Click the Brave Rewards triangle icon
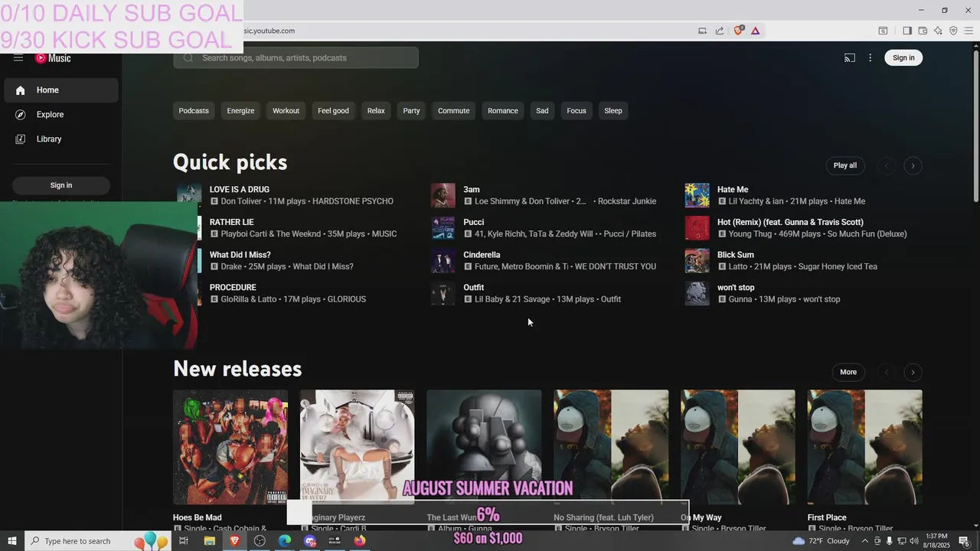This screenshot has height=551, width=980. coord(755,31)
